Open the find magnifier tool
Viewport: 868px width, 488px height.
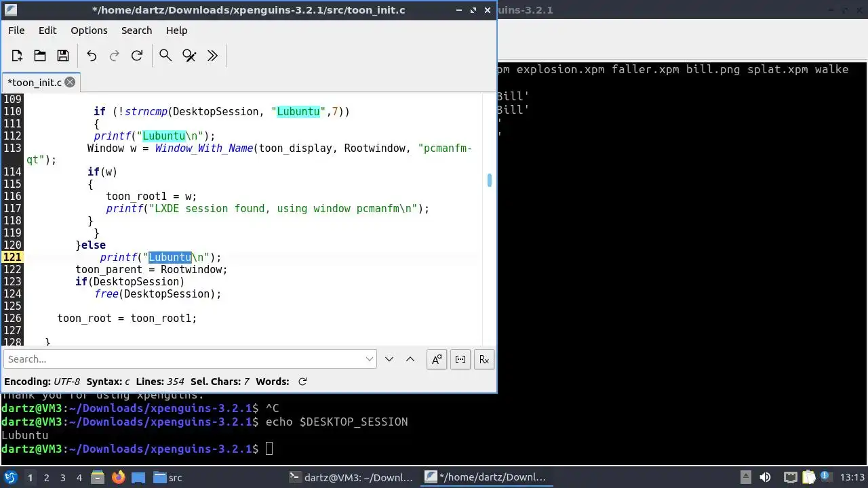pyautogui.click(x=165, y=56)
